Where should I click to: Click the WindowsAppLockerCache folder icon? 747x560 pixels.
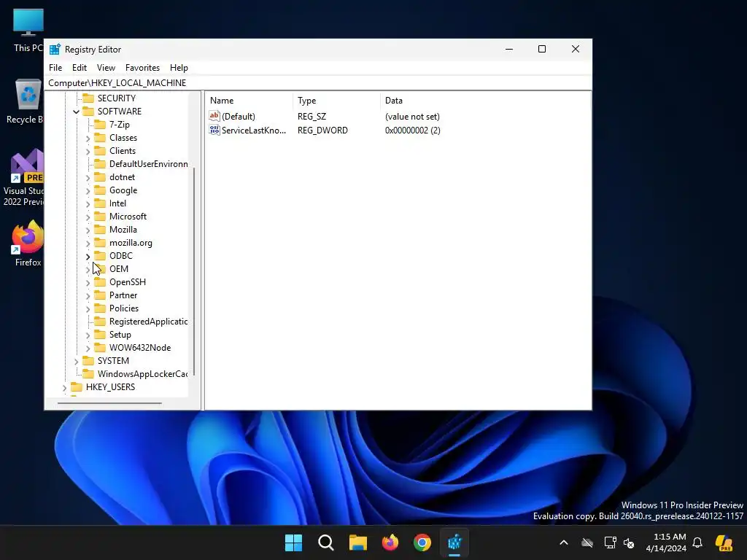tap(88, 374)
